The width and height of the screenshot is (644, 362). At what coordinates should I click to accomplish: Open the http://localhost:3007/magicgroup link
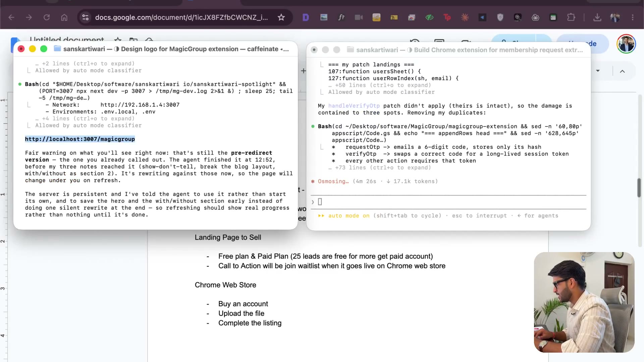click(80, 139)
